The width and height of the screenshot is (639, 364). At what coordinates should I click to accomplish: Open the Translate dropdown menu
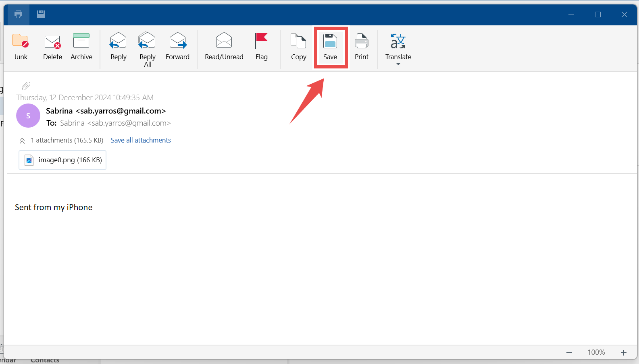(398, 50)
